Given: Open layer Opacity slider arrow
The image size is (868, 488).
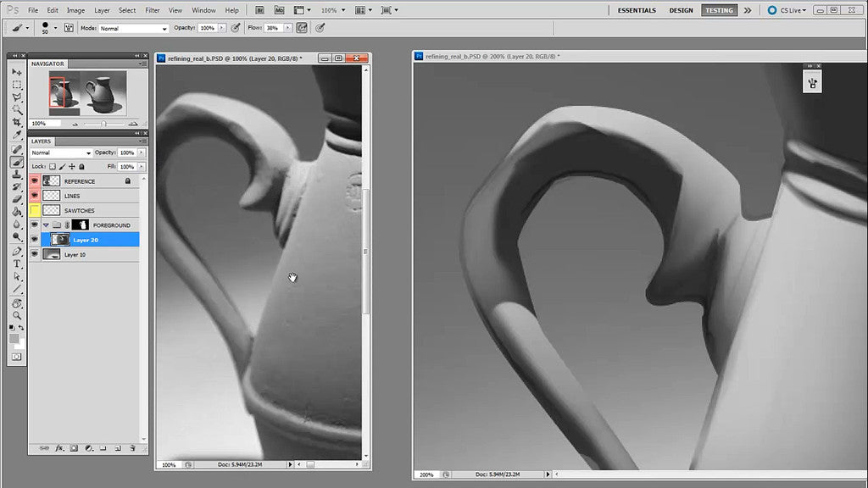Looking at the screenshot, I should click(142, 152).
